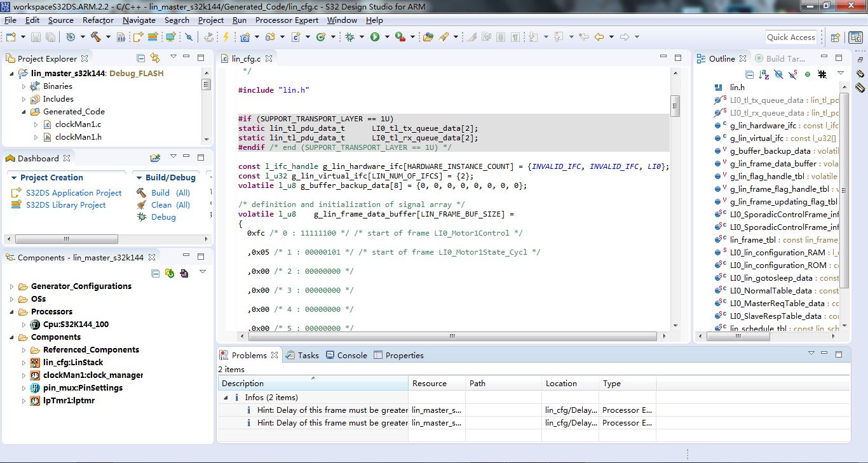
Task: Click the green Run button in toolbar
Action: coord(375,37)
